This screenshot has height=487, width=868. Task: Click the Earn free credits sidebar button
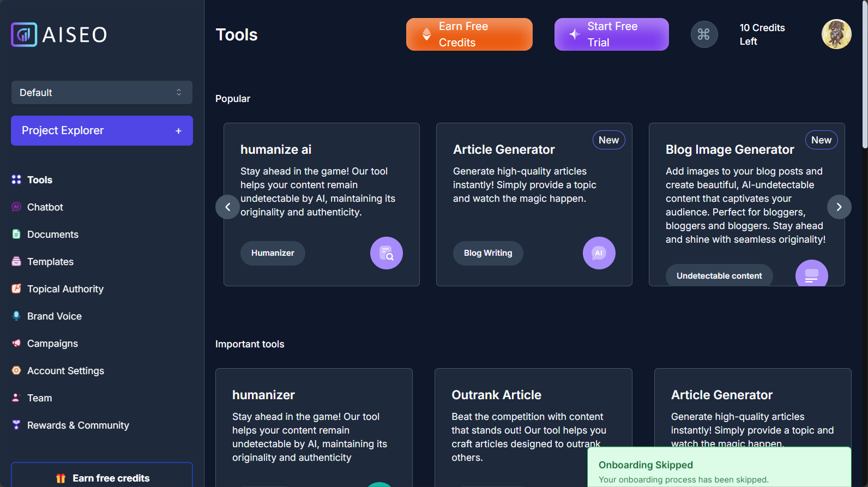pos(102,475)
